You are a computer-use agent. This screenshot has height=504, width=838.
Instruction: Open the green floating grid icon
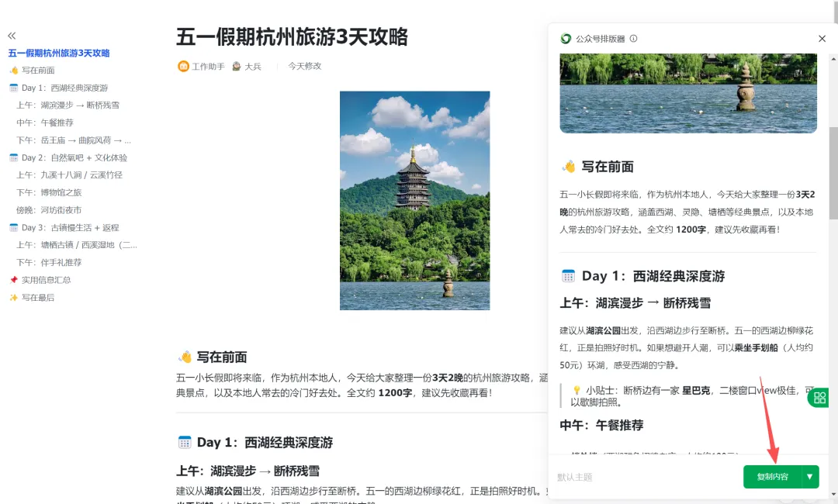819,398
